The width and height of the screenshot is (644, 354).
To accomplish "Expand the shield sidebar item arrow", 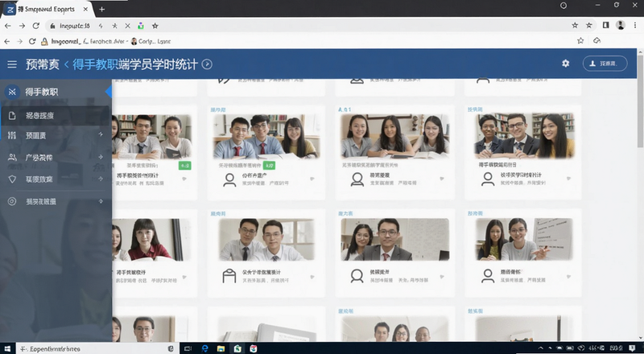I will [x=101, y=179].
